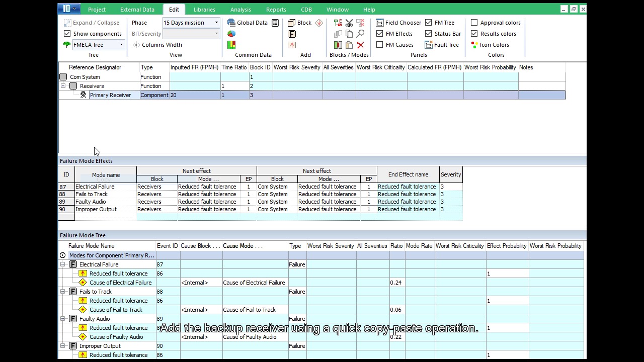
Task: Open the Field Chooser panel
Action: 398,23
